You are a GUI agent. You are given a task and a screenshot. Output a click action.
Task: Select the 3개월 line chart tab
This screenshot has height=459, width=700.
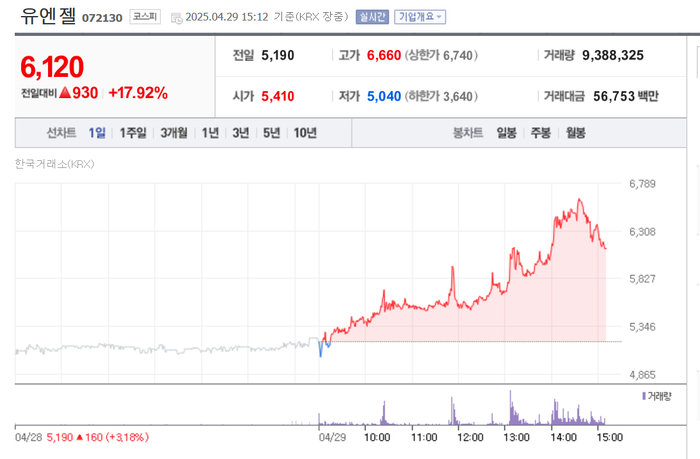coord(174,133)
